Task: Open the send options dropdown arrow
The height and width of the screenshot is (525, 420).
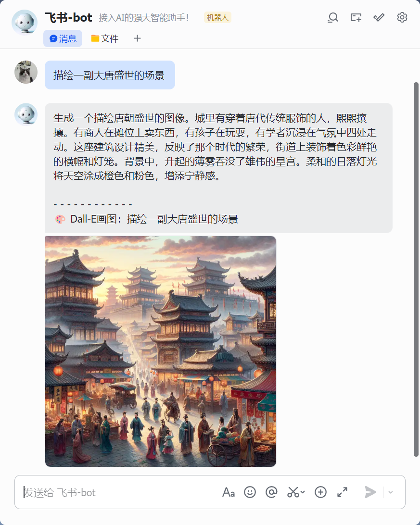Action: [391, 492]
